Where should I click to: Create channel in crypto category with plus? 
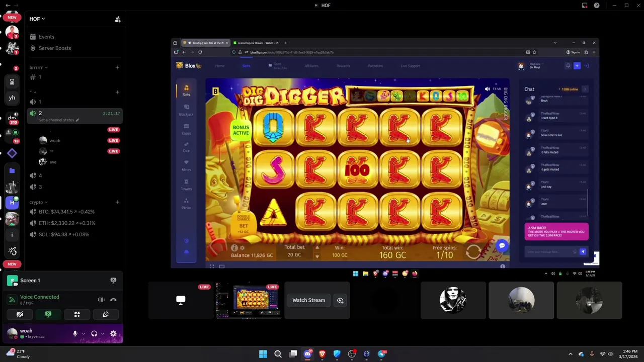(117, 202)
